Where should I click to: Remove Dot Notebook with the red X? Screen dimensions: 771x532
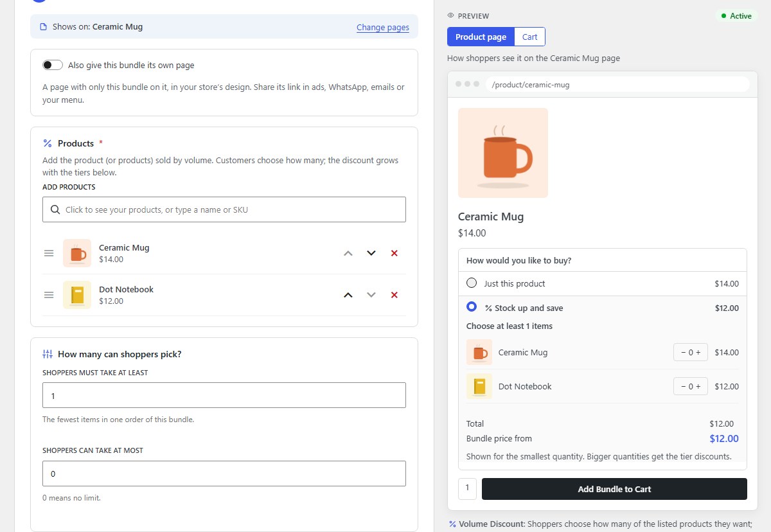(x=394, y=295)
